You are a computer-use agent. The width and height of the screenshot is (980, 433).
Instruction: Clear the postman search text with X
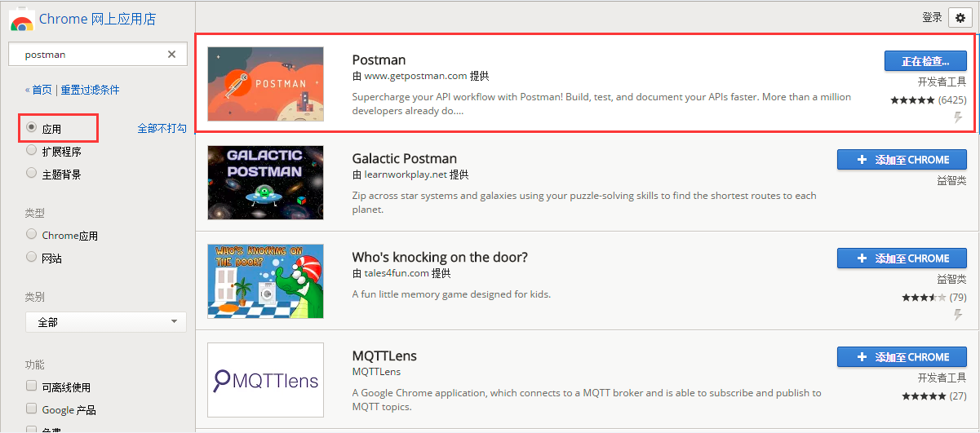click(171, 55)
